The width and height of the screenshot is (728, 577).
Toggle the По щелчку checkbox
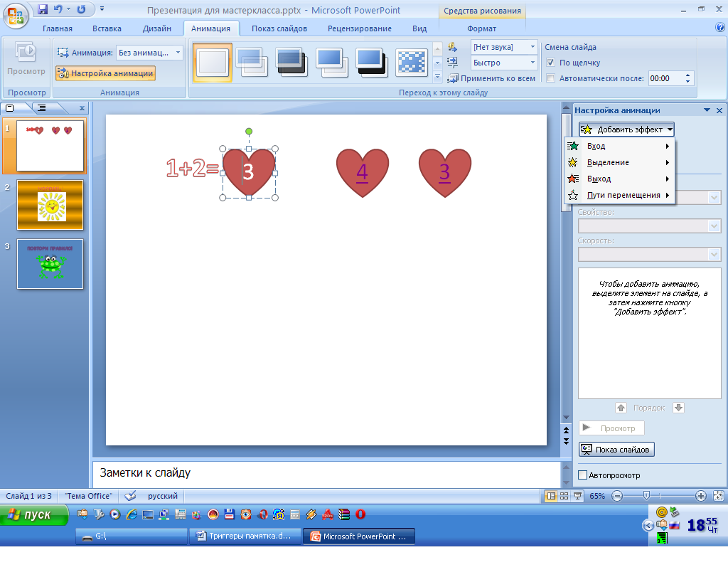[551, 63]
